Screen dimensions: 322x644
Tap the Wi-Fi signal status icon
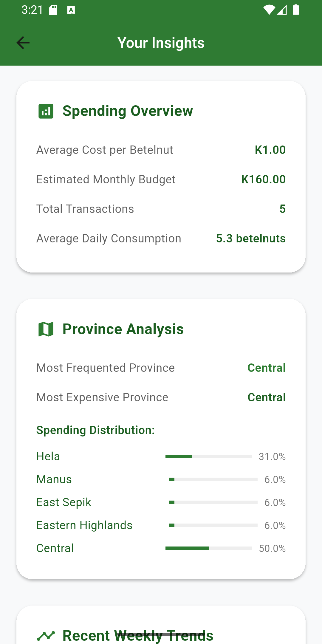[269, 10]
